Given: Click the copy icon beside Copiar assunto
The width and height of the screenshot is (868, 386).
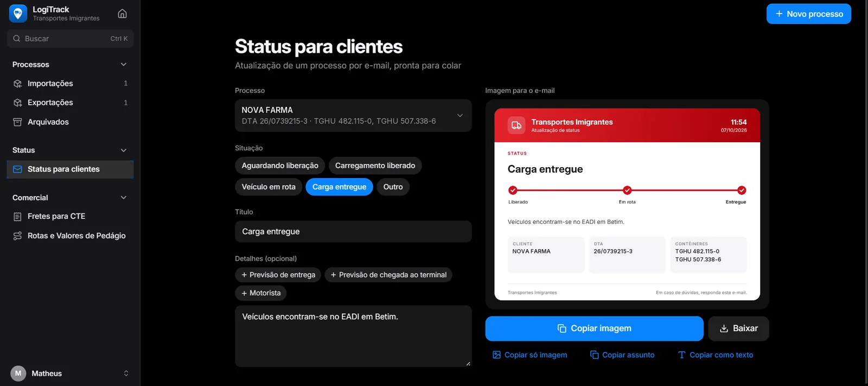Looking at the screenshot, I should 594,355.
